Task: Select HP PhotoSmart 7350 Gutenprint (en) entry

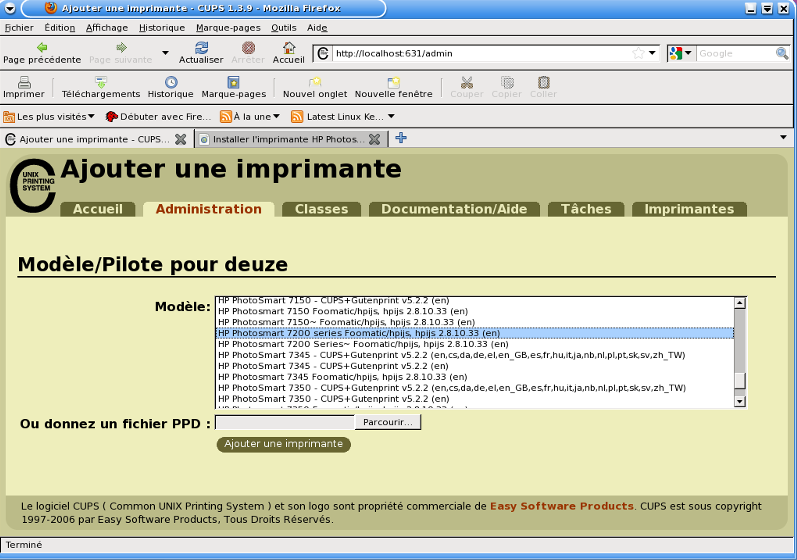Action: click(475, 399)
